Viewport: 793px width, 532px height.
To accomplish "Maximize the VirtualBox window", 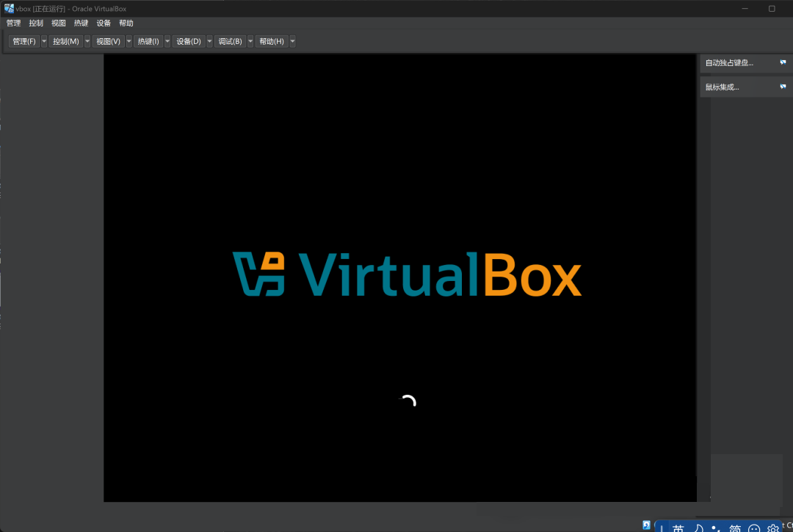I will tap(772, 9).
